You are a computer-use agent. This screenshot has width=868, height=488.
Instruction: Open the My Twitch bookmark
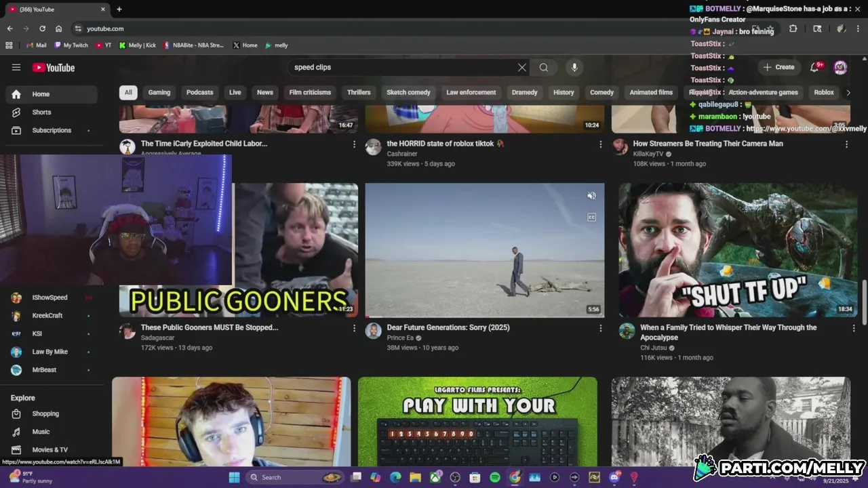(x=71, y=45)
